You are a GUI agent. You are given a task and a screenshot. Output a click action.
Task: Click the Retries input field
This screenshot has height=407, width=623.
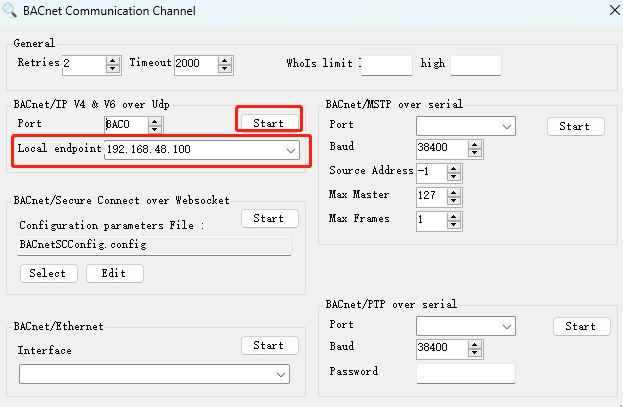click(x=84, y=65)
